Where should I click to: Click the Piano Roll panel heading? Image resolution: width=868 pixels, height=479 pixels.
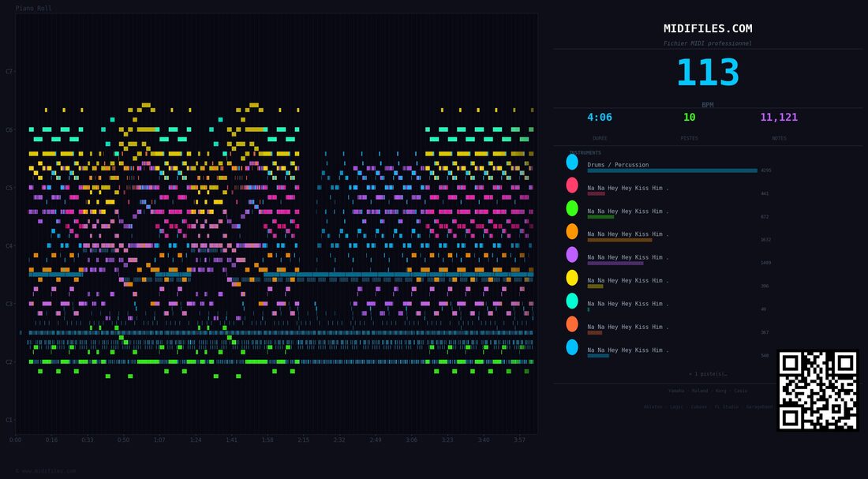[34, 9]
